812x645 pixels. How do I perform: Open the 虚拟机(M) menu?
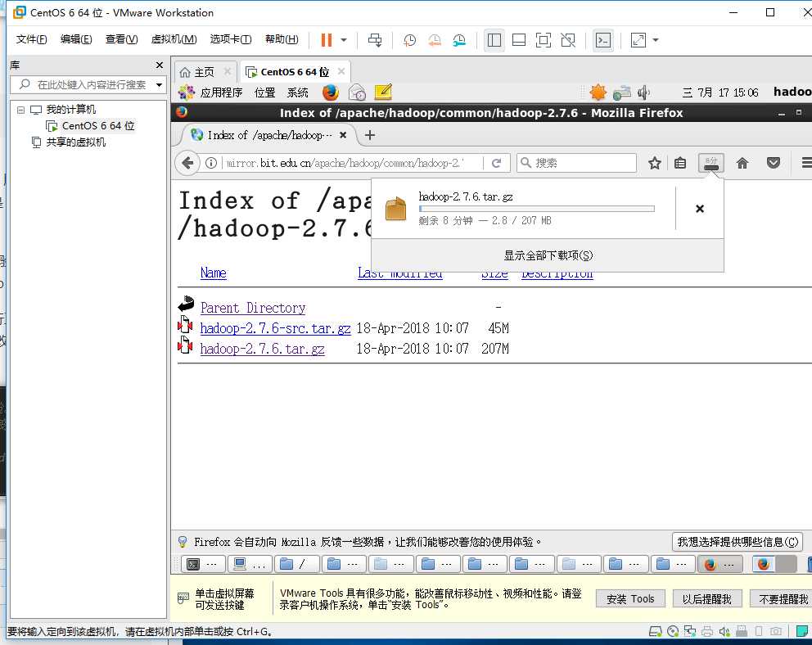(x=174, y=39)
